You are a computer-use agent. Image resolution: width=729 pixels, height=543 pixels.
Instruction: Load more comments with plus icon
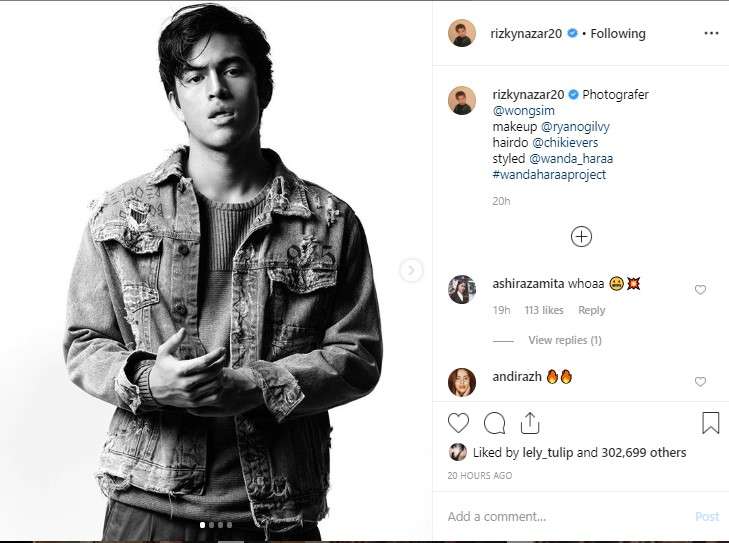click(581, 237)
